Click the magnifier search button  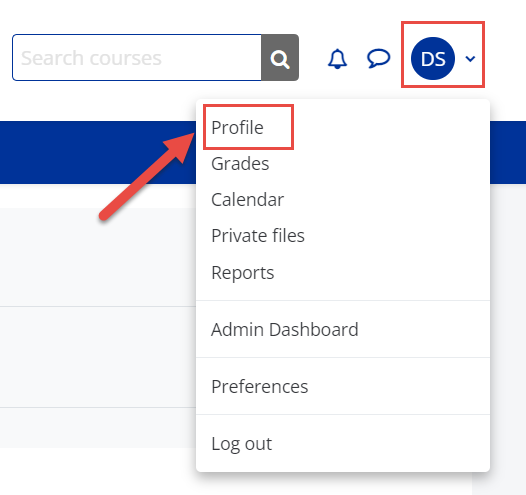point(280,57)
